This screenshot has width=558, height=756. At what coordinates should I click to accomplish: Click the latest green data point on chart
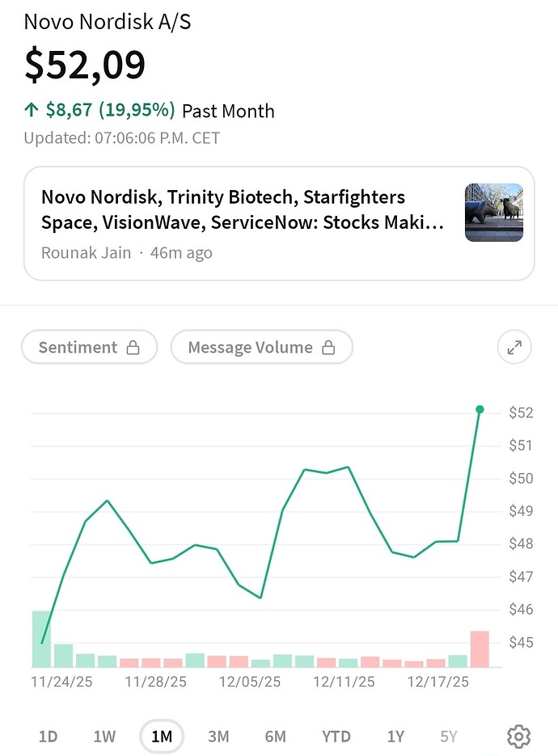click(x=480, y=410)
